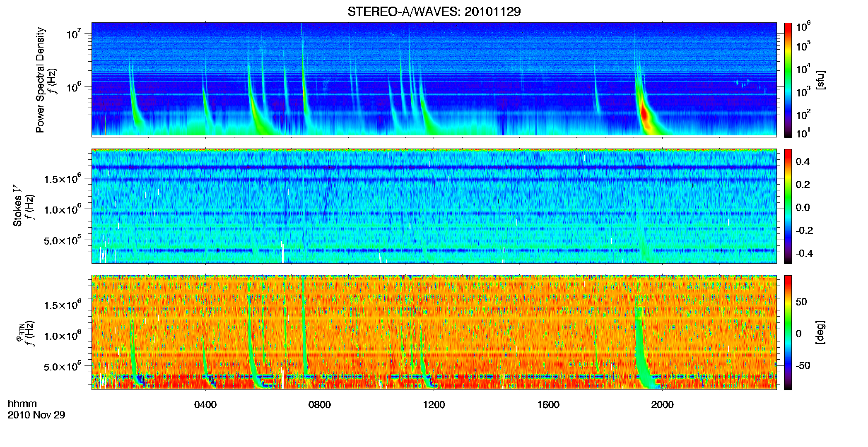Click the 10^6 frequency tick in top panel
This screenshot has width=868, height=447.
(x=74, y=87)
